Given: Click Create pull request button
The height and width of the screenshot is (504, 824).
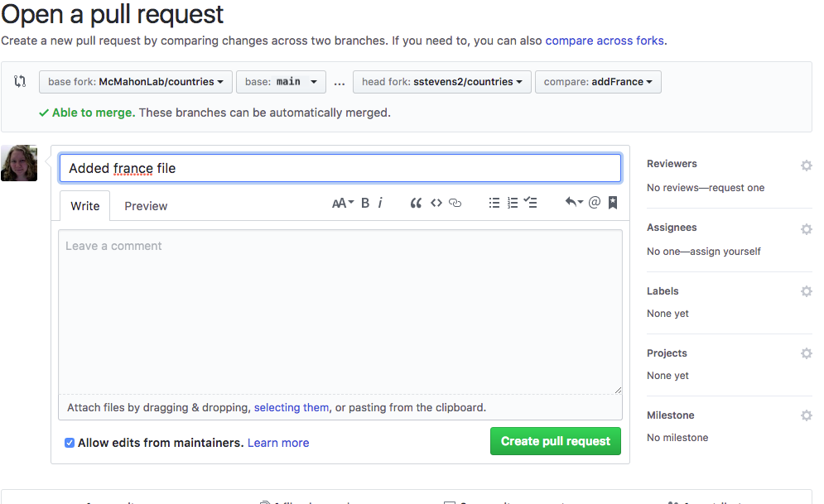Looking at the screenshot, I should (556, 441).
